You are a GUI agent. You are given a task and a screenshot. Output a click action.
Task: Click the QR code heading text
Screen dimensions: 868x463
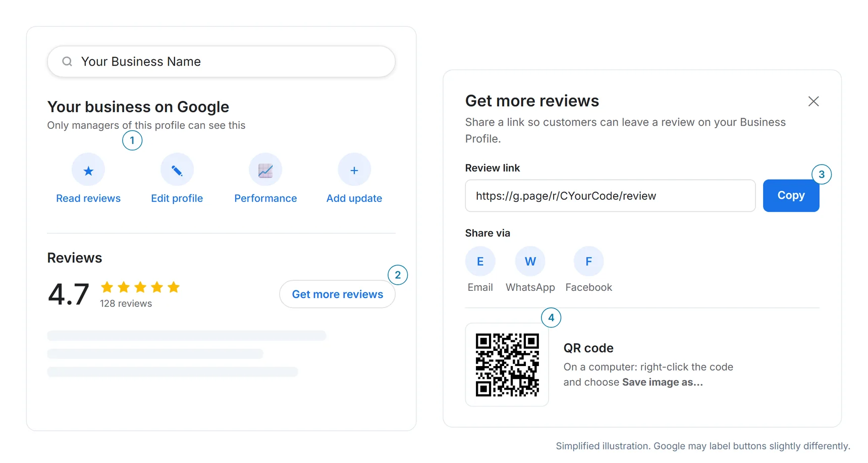click(588, 348)
